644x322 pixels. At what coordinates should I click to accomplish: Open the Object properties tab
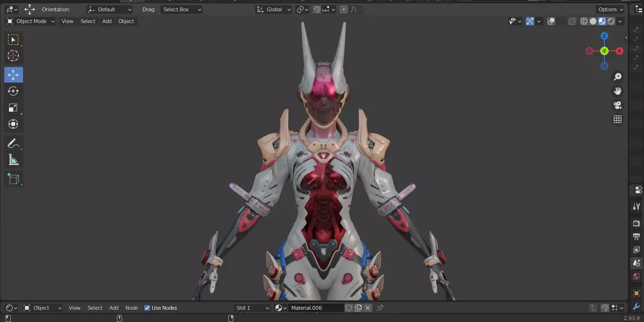636,293
